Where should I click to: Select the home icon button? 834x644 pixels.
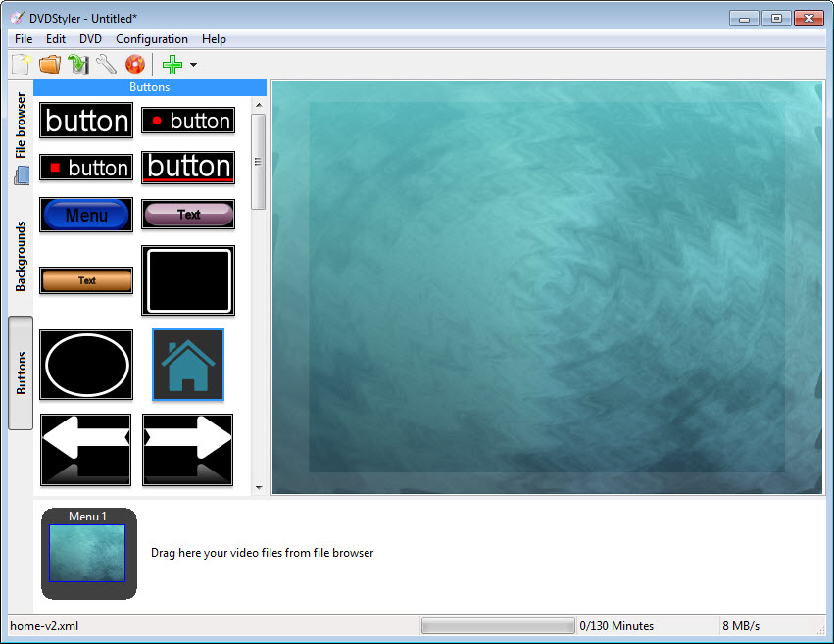(188, 365)
